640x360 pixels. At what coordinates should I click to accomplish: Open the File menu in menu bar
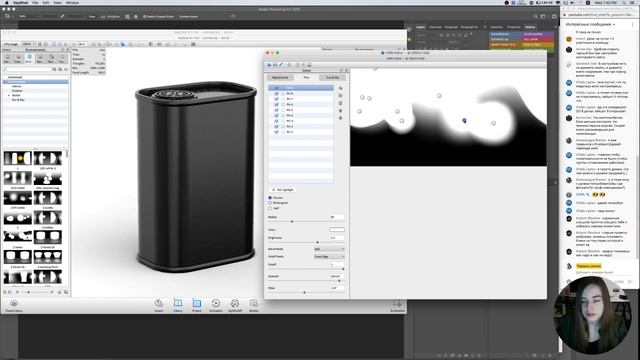pyautogui.click(x=35, y=2)
